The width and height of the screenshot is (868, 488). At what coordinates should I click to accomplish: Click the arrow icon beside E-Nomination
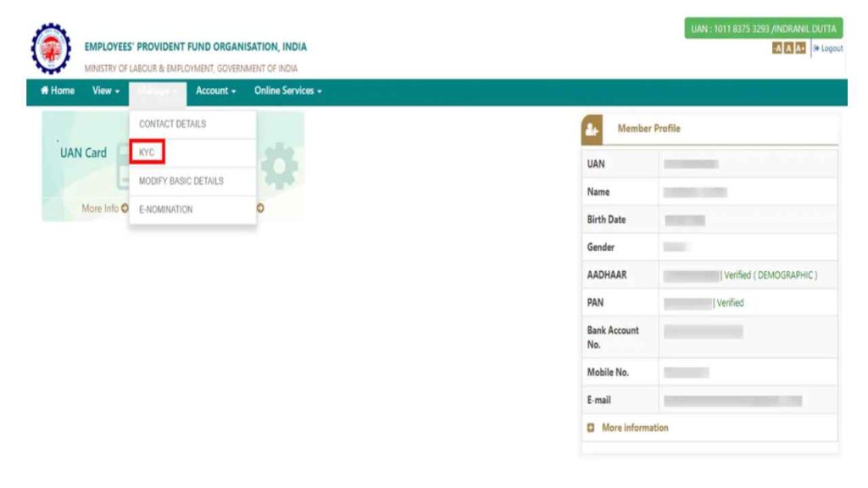[x=260, y=208]
